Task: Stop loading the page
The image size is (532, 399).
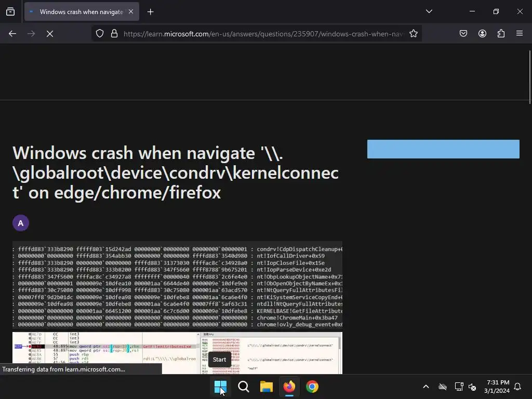Action: (50, 34)
